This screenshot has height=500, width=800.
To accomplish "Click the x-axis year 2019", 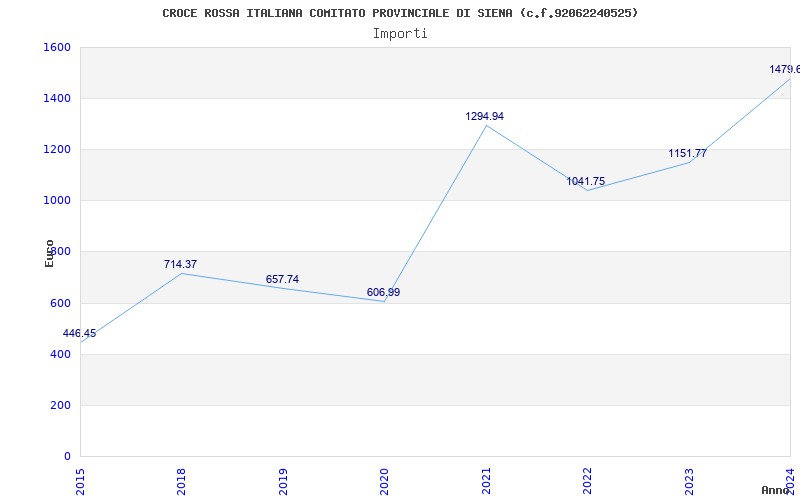I will tap(283, 481).
